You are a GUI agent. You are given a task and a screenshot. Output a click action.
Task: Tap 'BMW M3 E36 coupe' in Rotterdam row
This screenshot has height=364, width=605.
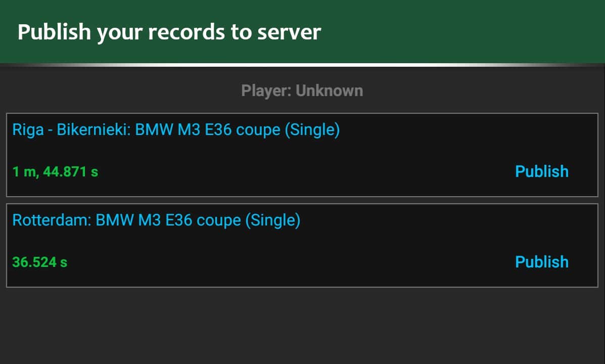(x=168, y=220)
